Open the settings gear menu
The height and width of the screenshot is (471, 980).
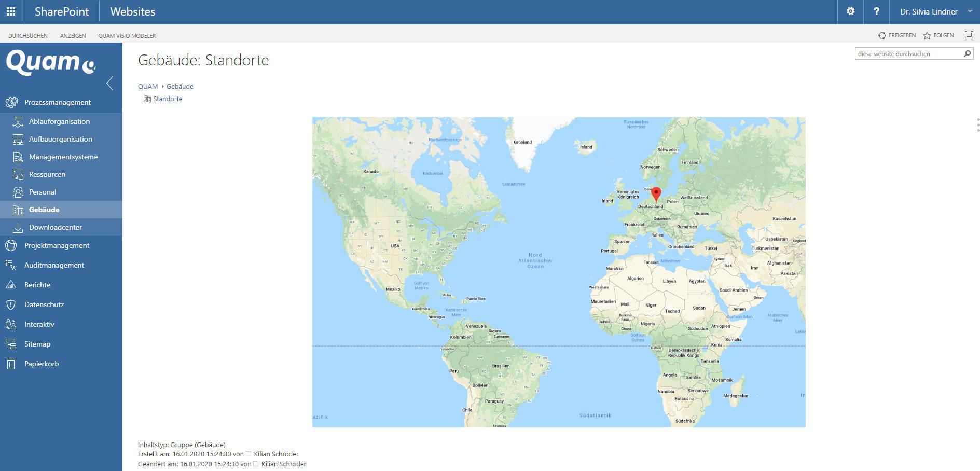tap(850, 11)
